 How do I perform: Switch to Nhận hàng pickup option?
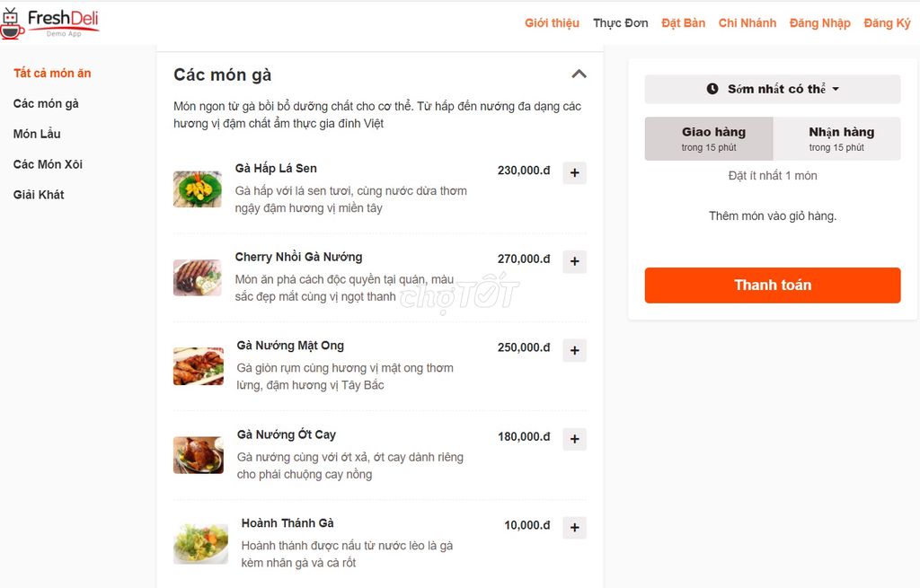[838, 138]
